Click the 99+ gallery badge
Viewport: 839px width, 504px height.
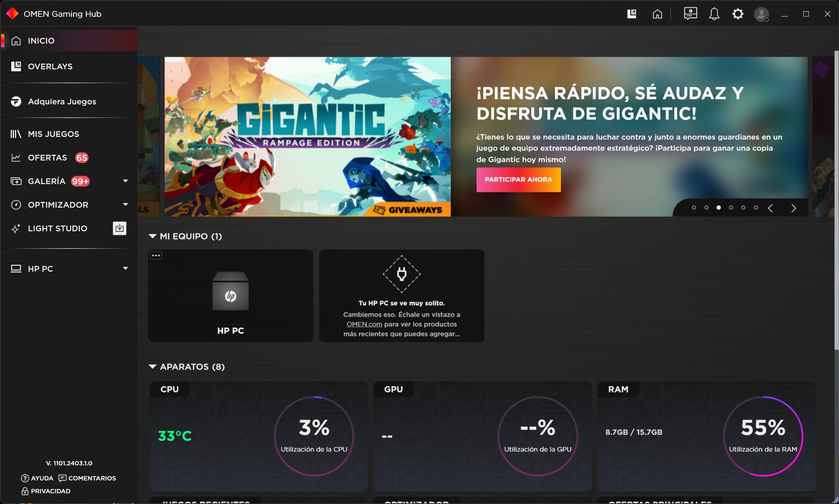[x=80, y=181]
